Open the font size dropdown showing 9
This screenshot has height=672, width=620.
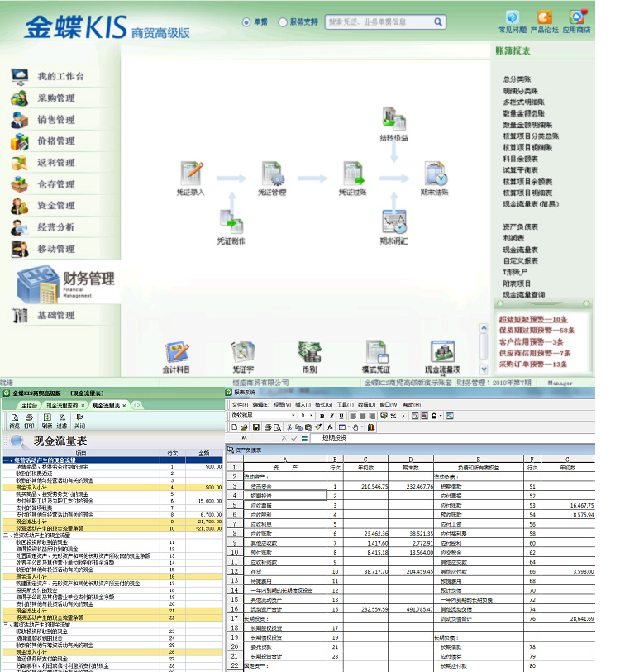(x=311, y=416)
